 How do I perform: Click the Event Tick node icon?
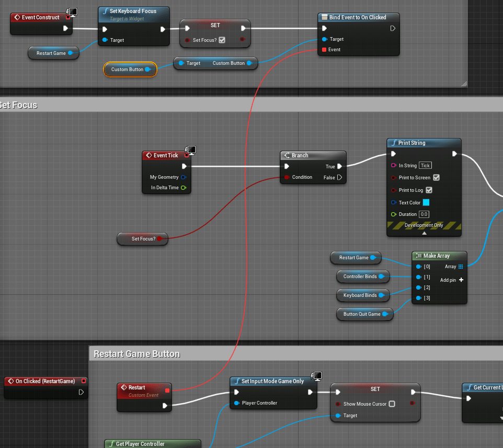tap(148, 155)
